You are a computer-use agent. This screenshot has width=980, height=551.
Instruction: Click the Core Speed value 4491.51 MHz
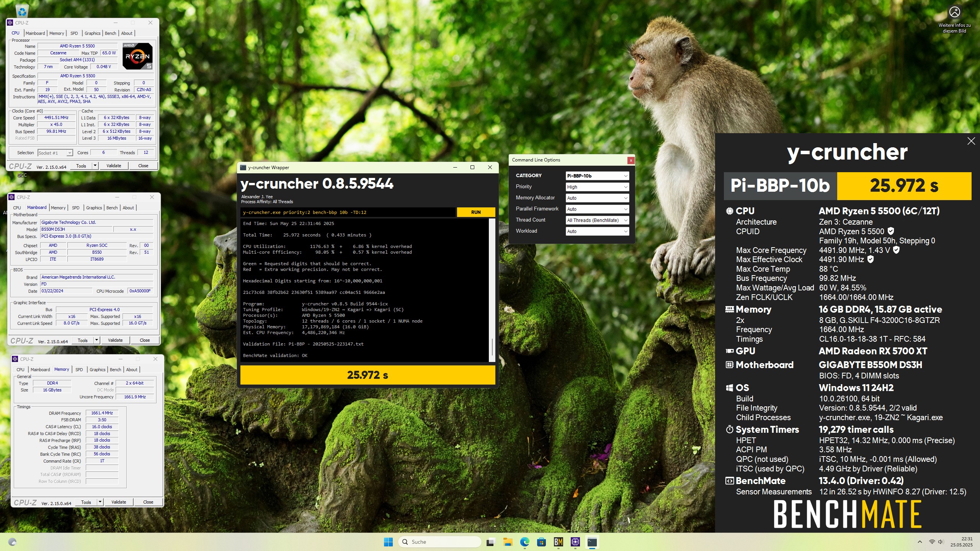tap(56, 117)
